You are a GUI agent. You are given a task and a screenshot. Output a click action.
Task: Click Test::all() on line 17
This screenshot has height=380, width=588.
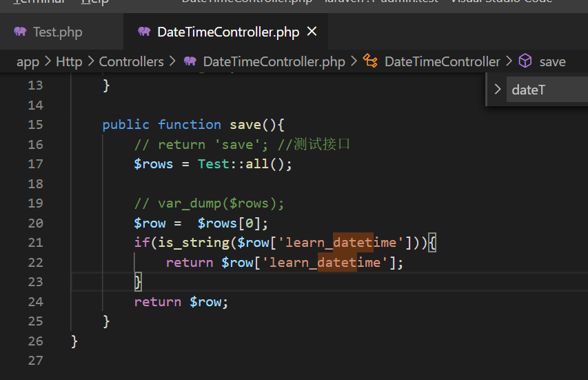(241, 164)
